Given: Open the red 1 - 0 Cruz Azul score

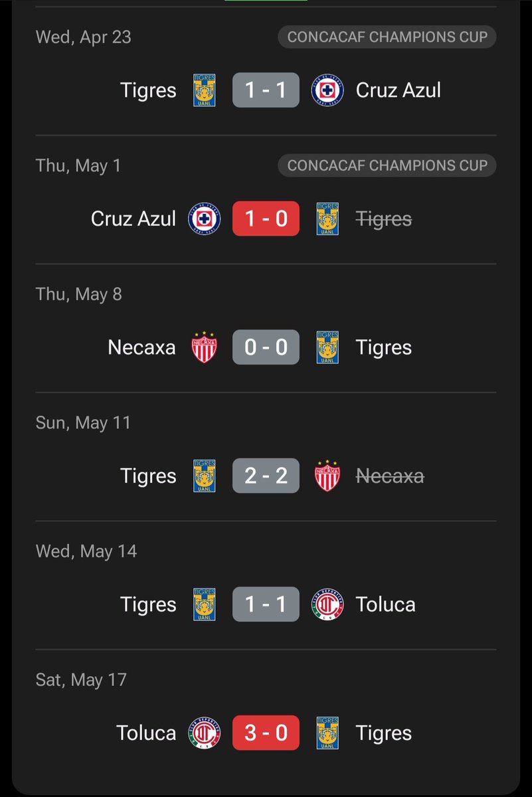Looking at the screenshot, I should click(266, 219).
